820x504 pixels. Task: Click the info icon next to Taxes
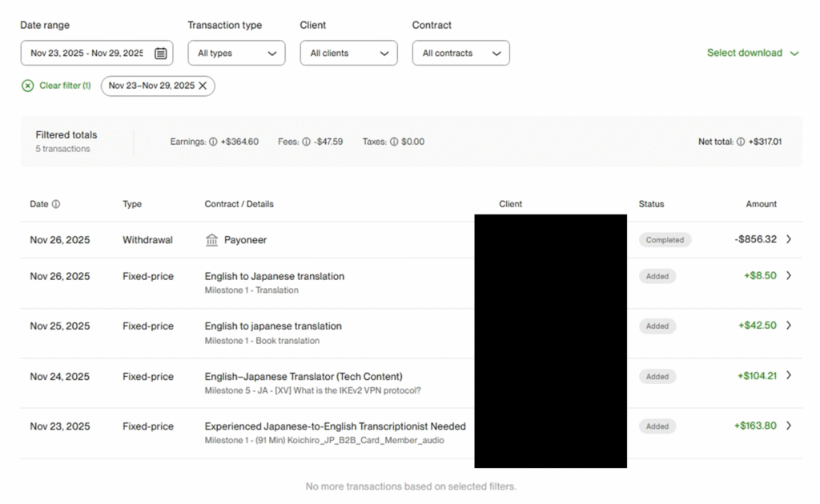click(393, 142)
